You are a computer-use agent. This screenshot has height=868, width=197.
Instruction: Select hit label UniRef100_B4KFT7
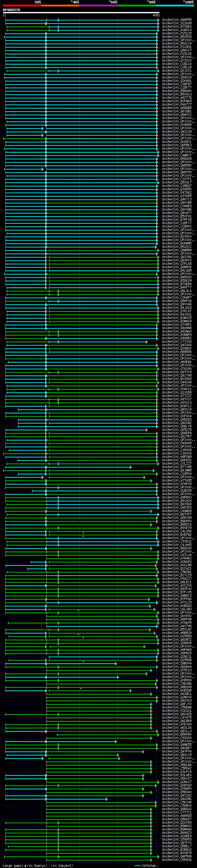click(x=177, y=287)
